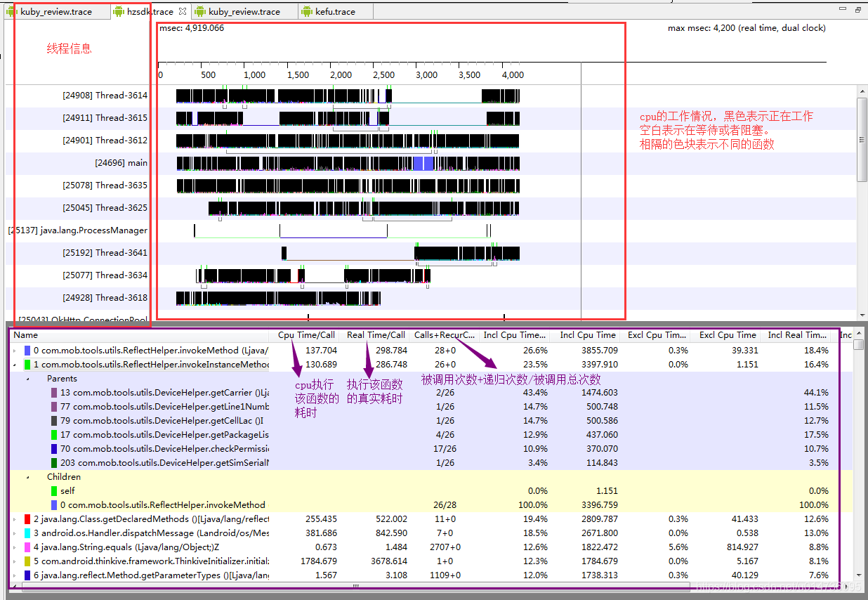Click table horizontal scrollbar left arrow
Image resolution: width=868 pixels, height=600 pixels.
point(16,586)
